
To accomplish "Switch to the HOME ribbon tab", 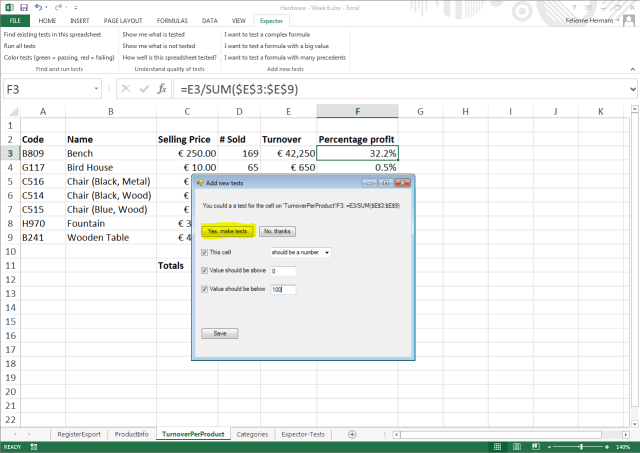I will coord(47,20).
